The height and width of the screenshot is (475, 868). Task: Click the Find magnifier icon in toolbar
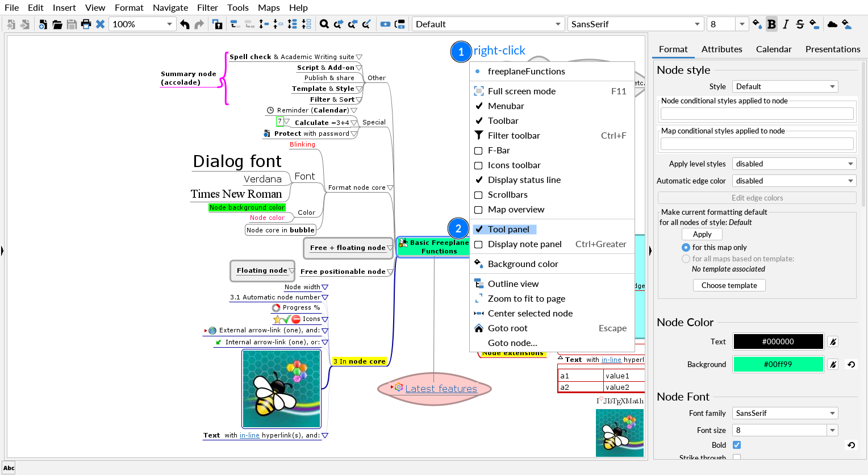[324, 24]
